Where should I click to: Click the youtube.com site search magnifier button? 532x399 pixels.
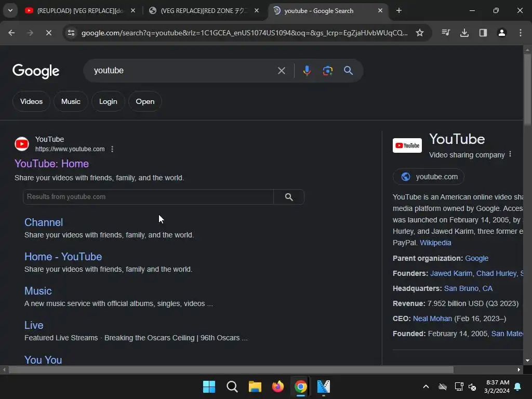coord(289,197)
